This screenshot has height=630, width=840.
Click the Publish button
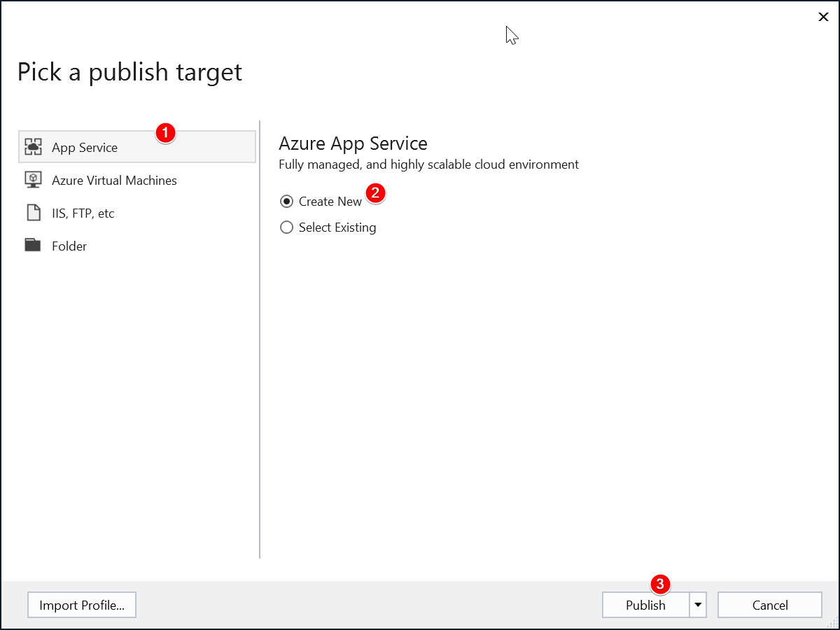pos(645,605)
